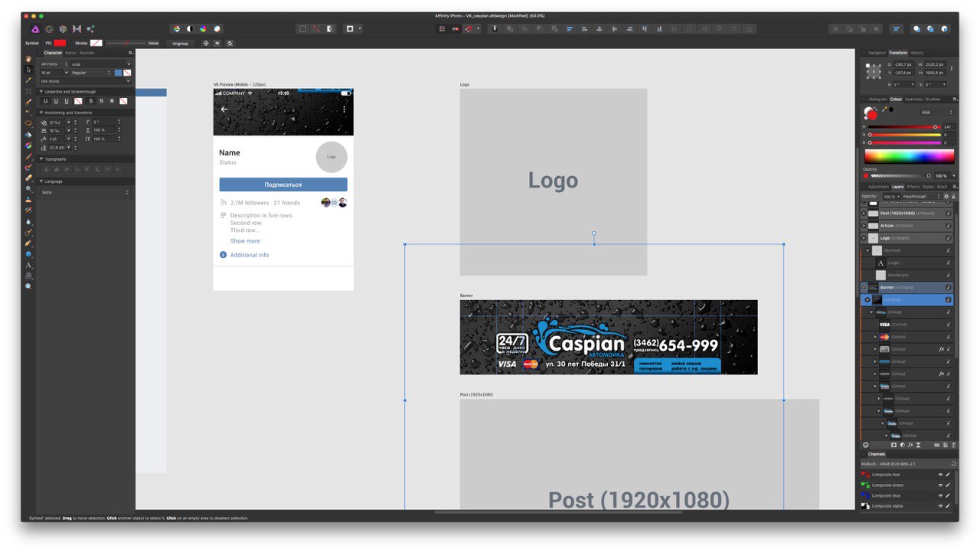
Task: Toggle visibility checkbox of Logo artboard
Action: [x=949, y=238]
